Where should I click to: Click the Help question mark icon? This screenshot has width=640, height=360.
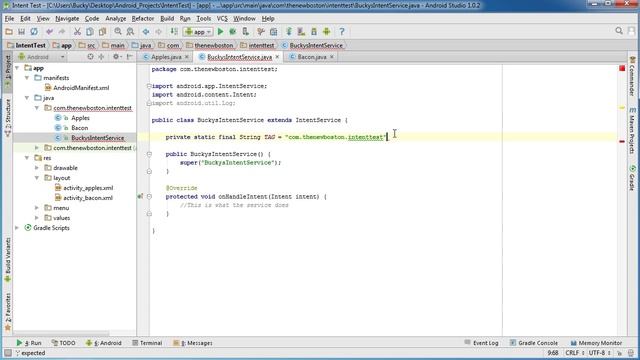(342, 31)
